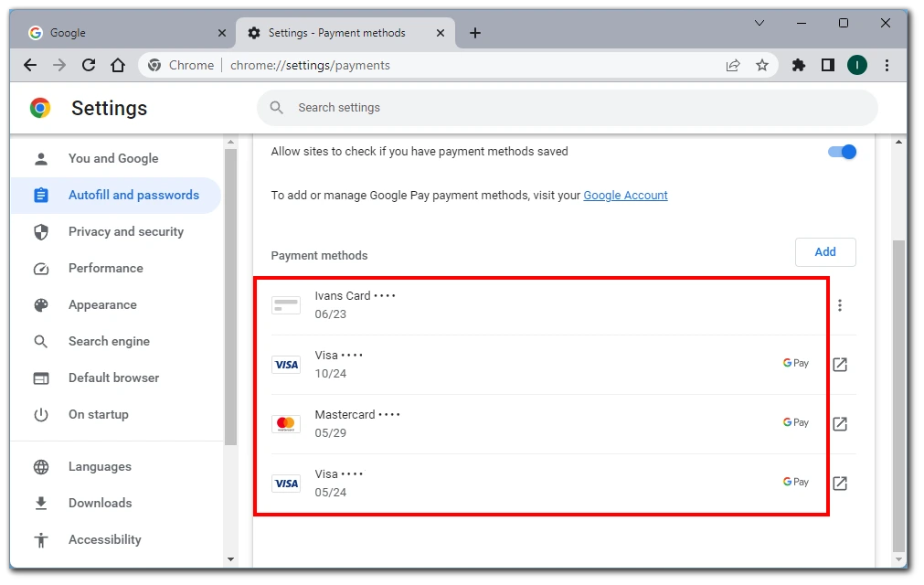The width and height of the screenshot is (924, 585).
Task: Open the profile avatar menu
Action: coord(856,66)
